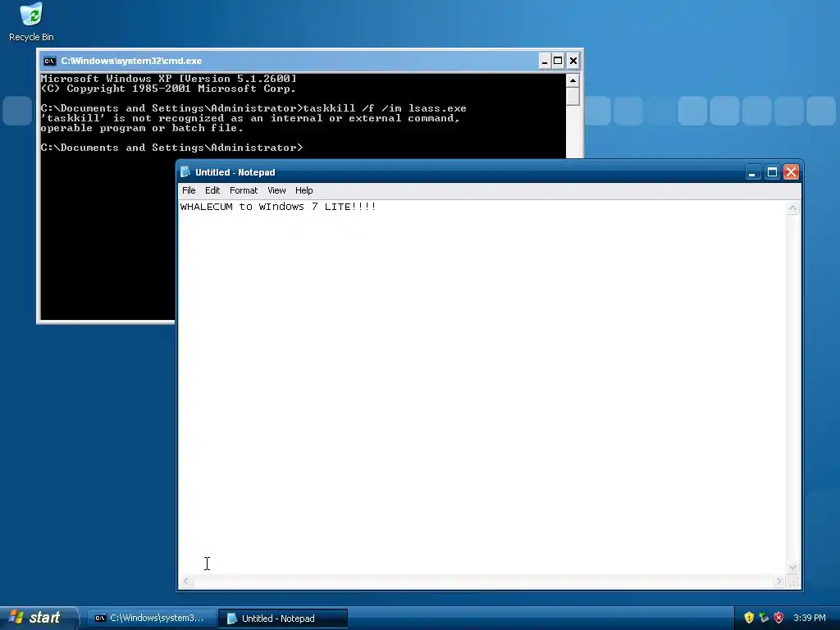This screenshot has width=840, height=630.
Task: Close the Notepad window
Action: pos(791,172)
